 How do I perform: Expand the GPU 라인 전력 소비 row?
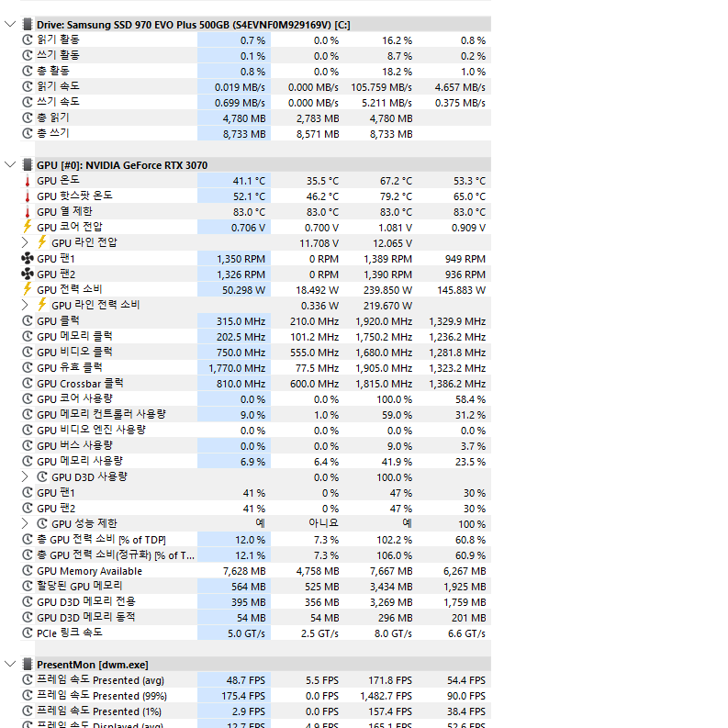click(25, 305)
